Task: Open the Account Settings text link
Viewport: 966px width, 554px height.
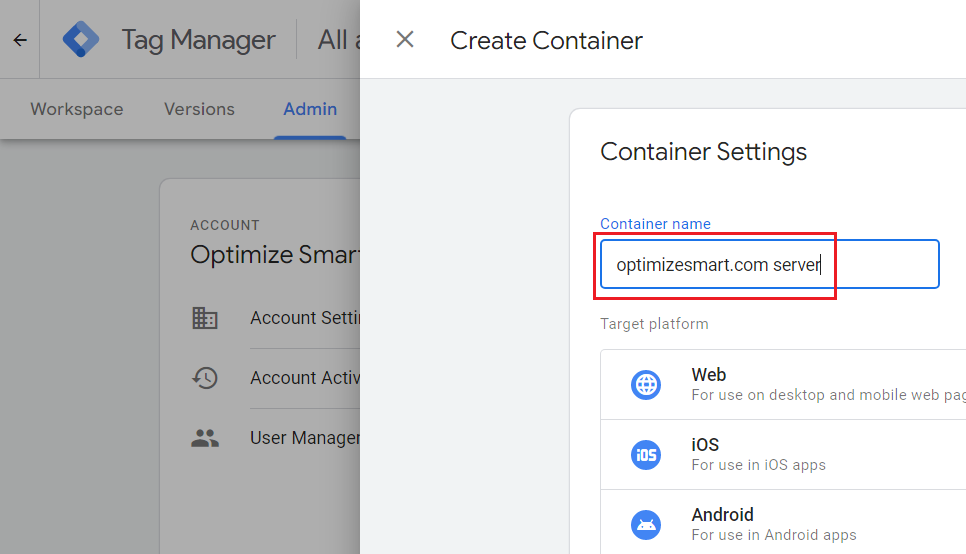Action: (x=304, y=318)
